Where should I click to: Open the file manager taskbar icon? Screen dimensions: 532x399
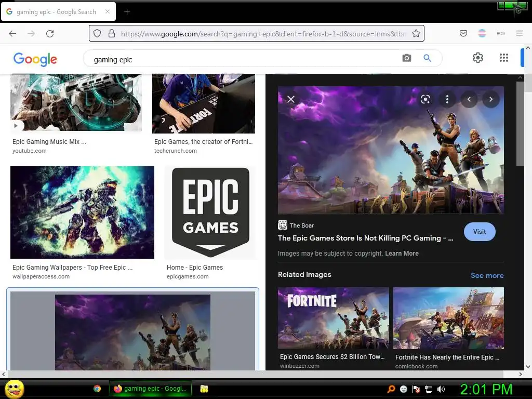tap(204, 389)
